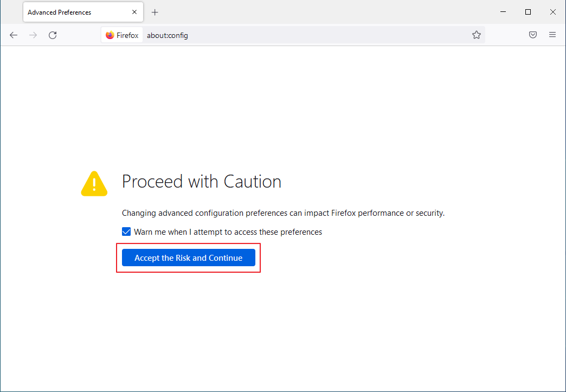Close the Advanced Preferences tab

tap(134, 12)
